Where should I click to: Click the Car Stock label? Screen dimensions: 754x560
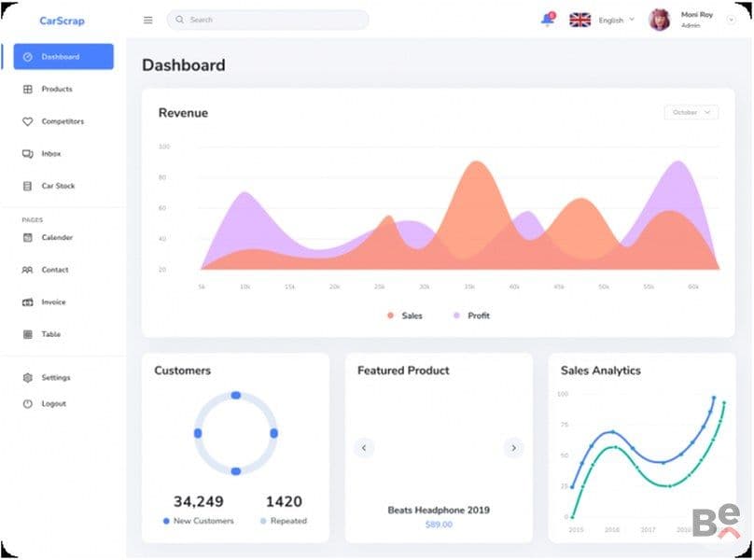[x=58, y=186]
